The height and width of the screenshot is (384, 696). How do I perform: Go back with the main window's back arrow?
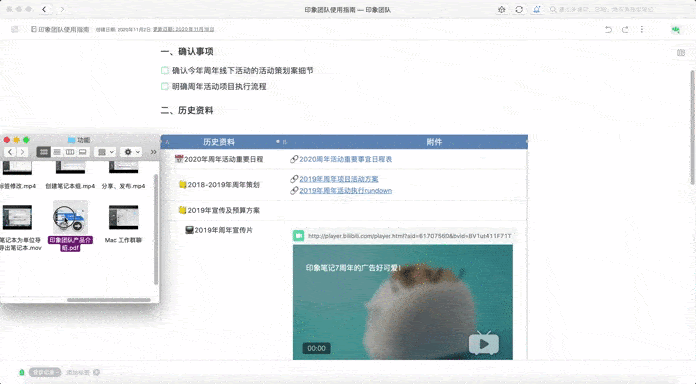pos(44,9)
